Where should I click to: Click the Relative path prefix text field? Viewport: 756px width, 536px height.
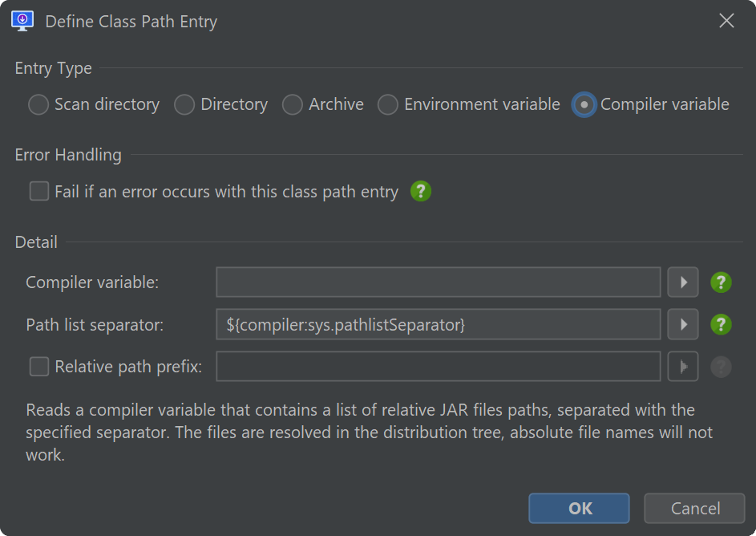[x=439, y=367]
